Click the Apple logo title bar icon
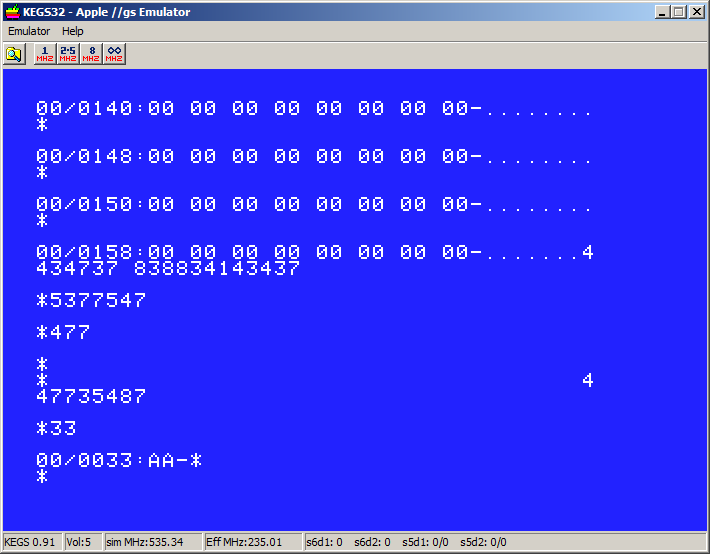Image resolution: width=710 pixels, height=554 pixels. click(x=11, y=12)
